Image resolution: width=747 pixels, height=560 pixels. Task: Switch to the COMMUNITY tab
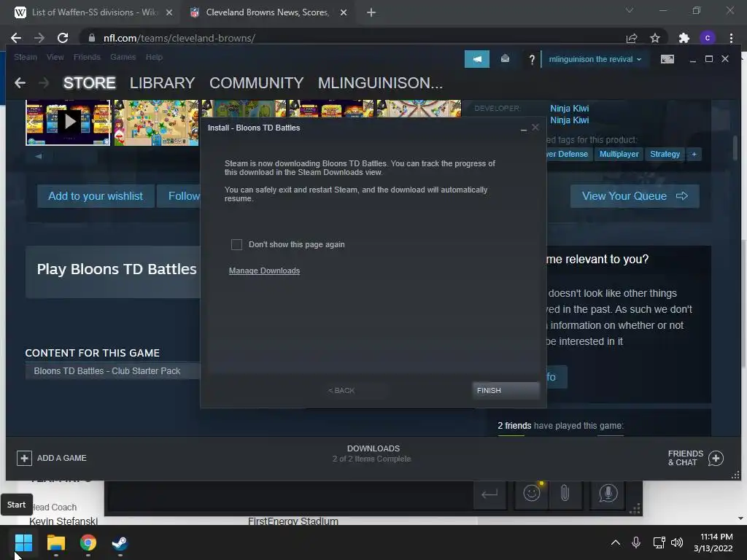pos(256,83)
